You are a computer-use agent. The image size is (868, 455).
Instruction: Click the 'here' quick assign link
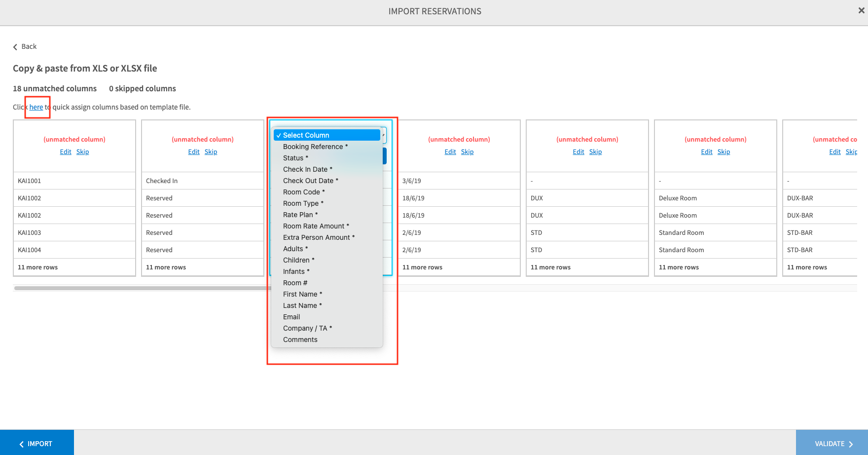[x=36, y=107]
